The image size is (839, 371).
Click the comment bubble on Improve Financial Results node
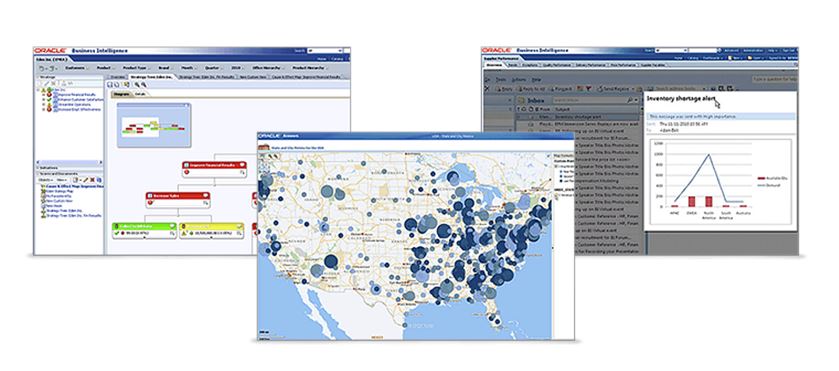[x=242, y=165]
